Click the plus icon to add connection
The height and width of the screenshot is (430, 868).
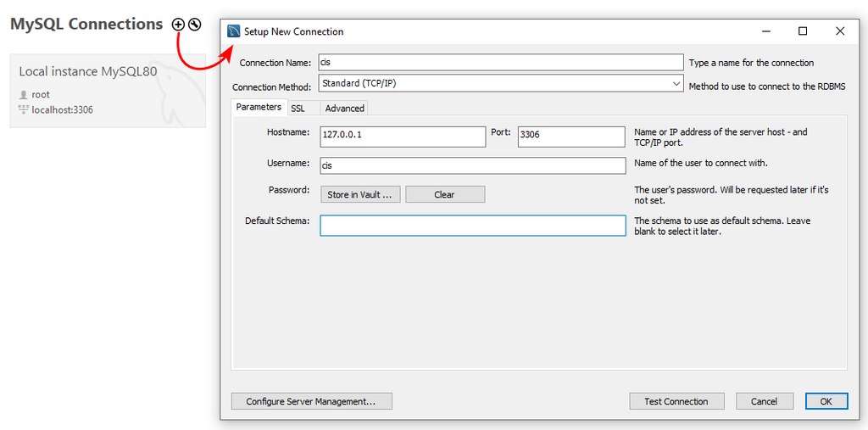point(178,25)
